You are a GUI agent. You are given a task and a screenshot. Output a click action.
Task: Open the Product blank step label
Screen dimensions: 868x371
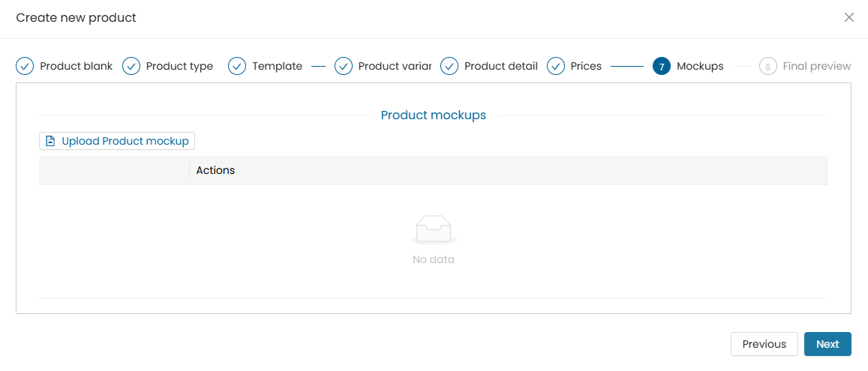pos(77,67)
